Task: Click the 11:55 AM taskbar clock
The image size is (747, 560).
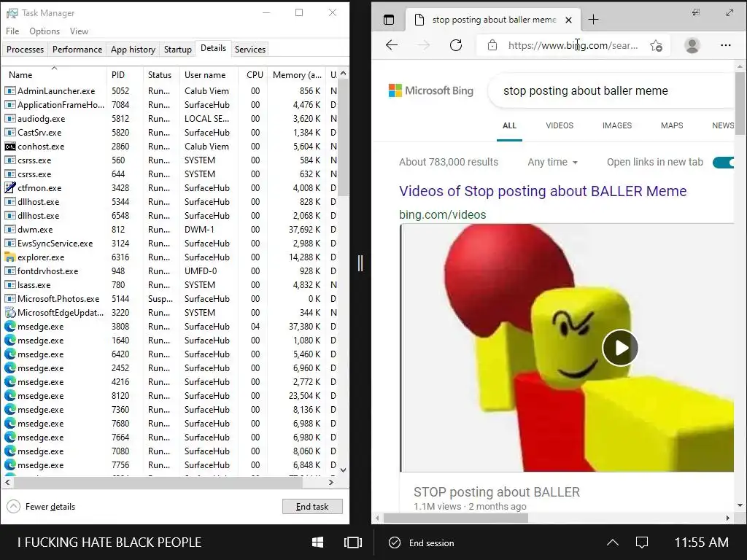Action: click(701, 542)
